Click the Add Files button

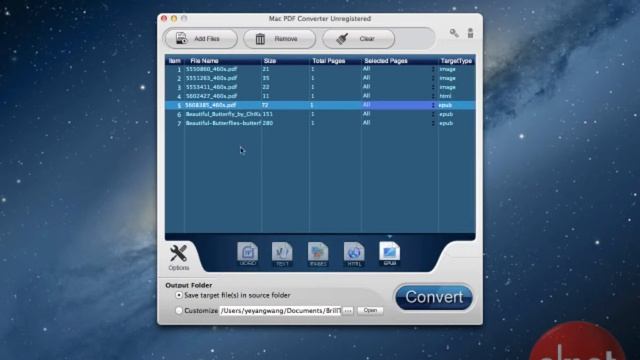pos(201,39)
